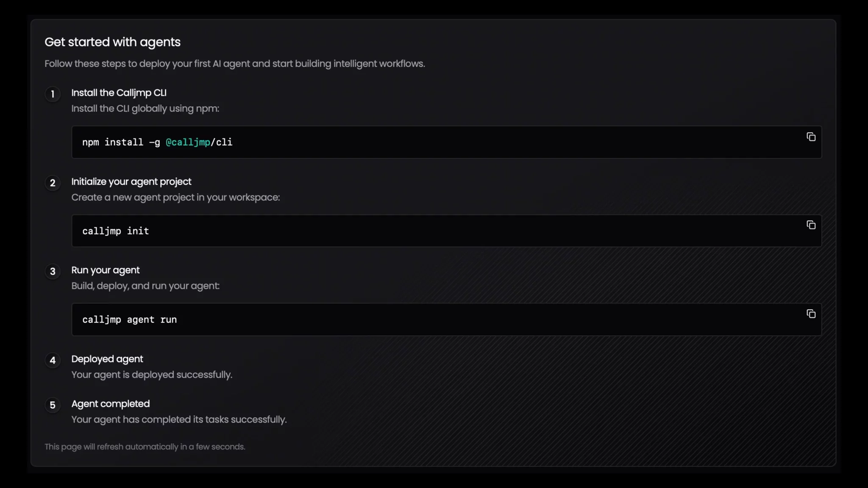Click the 'Initialize your agent project' heading
This screenshot has height=488, width=868.
pyautogui.click(x=131, y=182)
